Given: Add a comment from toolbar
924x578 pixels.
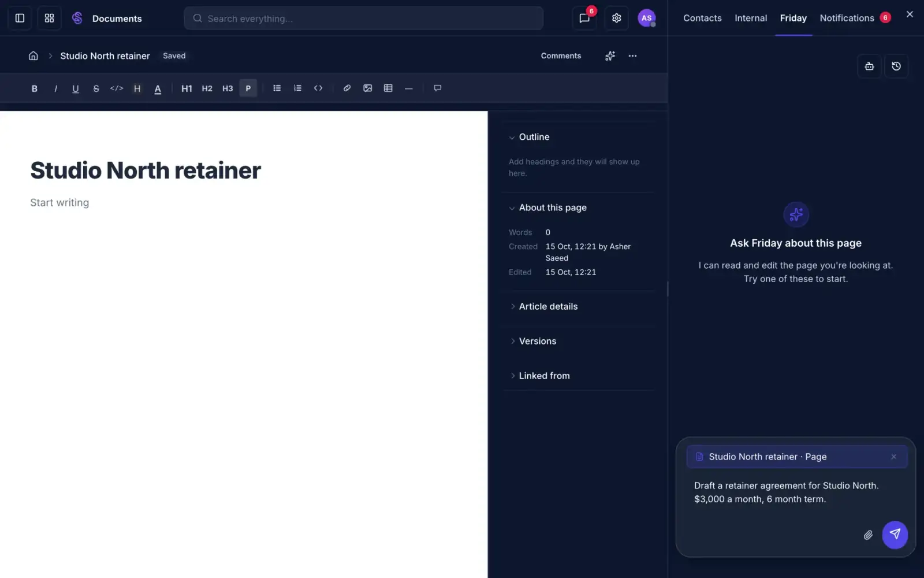Looking at the screenshot, I should [438, 88].
